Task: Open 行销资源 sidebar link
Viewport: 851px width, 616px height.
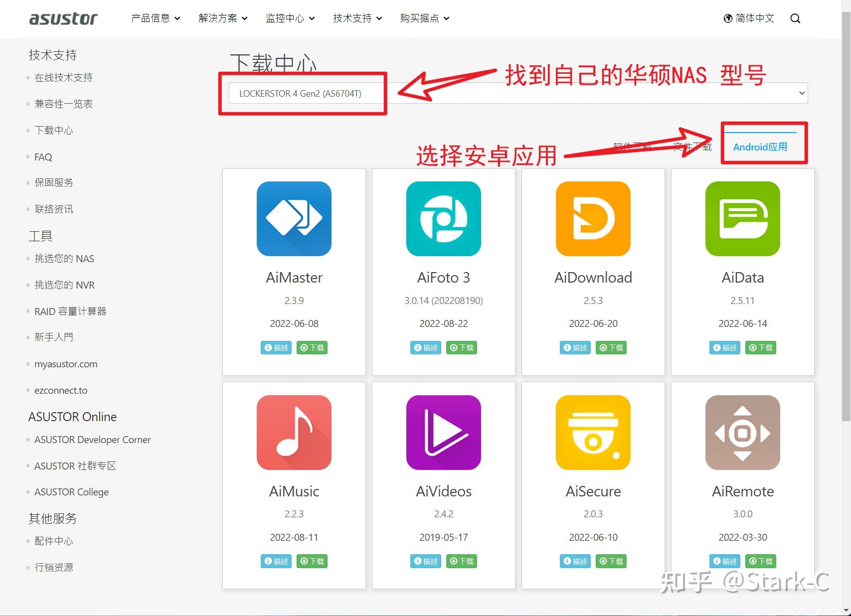Action: 54,568
